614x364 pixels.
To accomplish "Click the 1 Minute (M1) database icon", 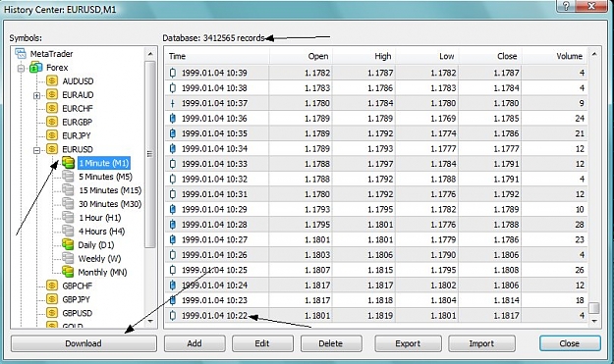I will click(68, 163).
